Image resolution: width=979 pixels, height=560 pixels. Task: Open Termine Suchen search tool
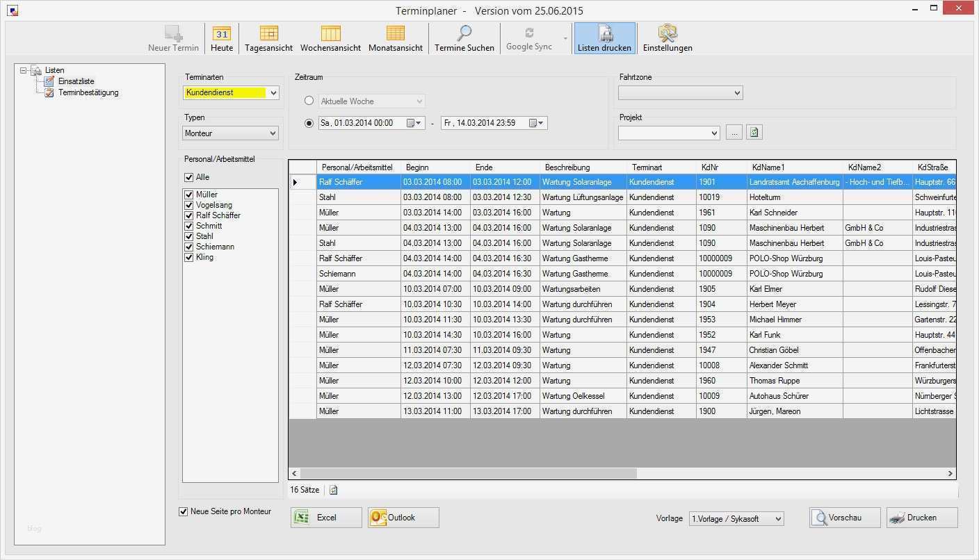(x=464, y=38)
